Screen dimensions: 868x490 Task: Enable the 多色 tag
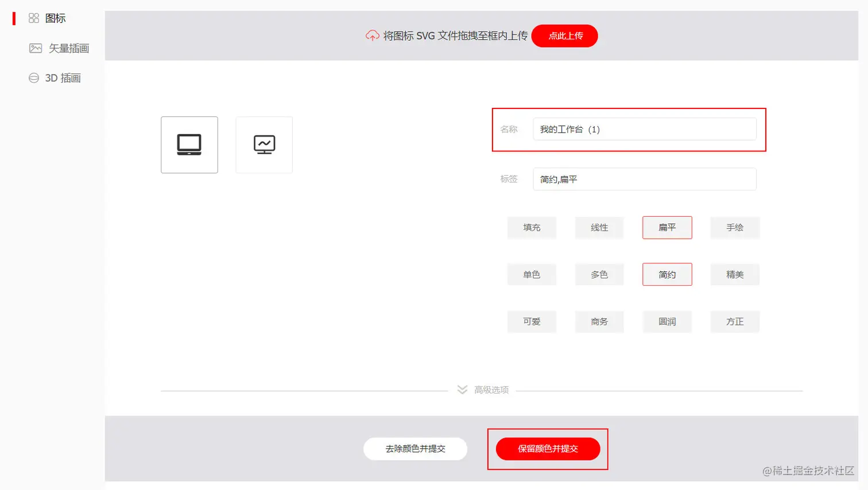[599, 275]
